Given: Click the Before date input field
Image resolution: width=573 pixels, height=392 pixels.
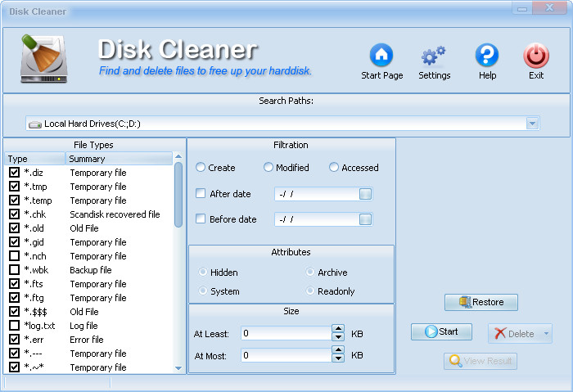Looking at the screenshot, I should tap(317, 219).
